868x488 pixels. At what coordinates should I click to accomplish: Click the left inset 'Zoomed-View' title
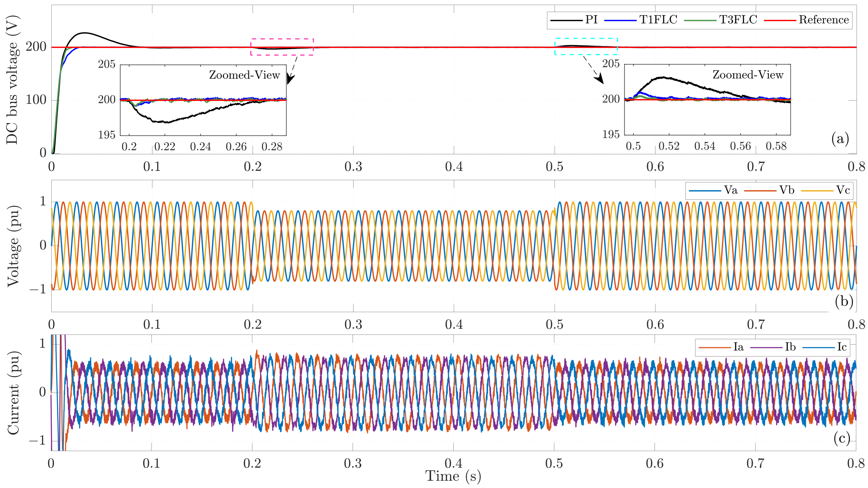(245, 75)
